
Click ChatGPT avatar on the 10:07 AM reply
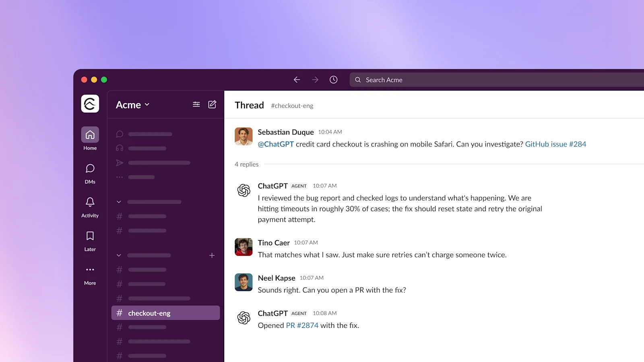(x=244, y=190)
